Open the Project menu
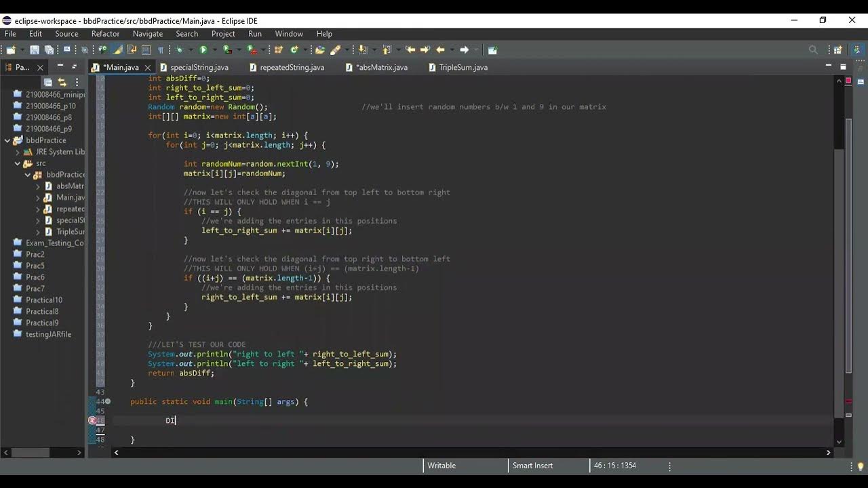Viewport: 868px width, 488px height. 223,33
